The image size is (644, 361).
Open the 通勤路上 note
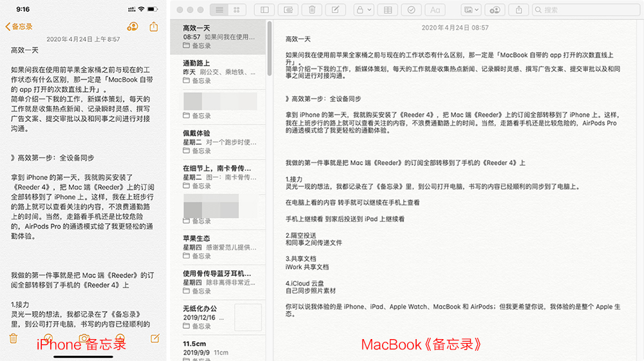point(218,72)
